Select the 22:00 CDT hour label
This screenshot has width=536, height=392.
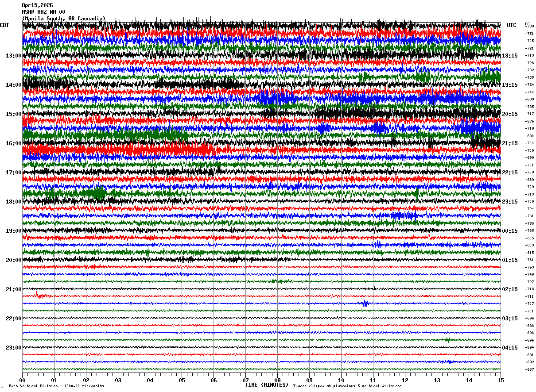(x=14, y=319)
